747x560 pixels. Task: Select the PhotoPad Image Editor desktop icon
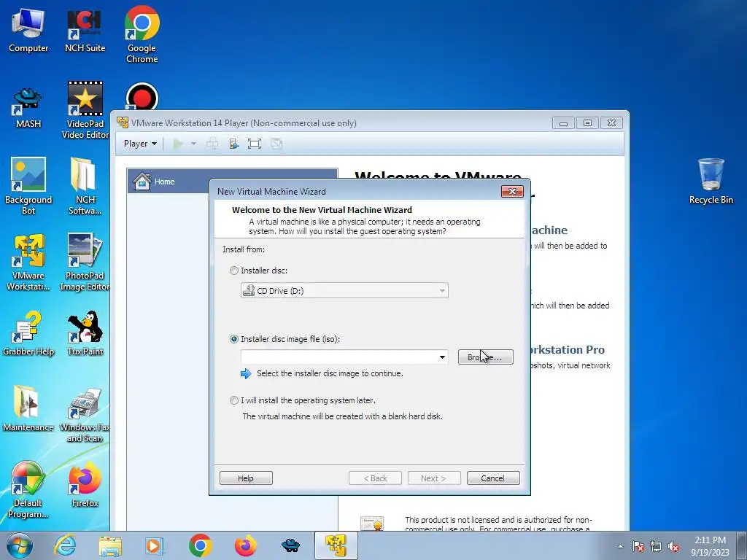85,262
